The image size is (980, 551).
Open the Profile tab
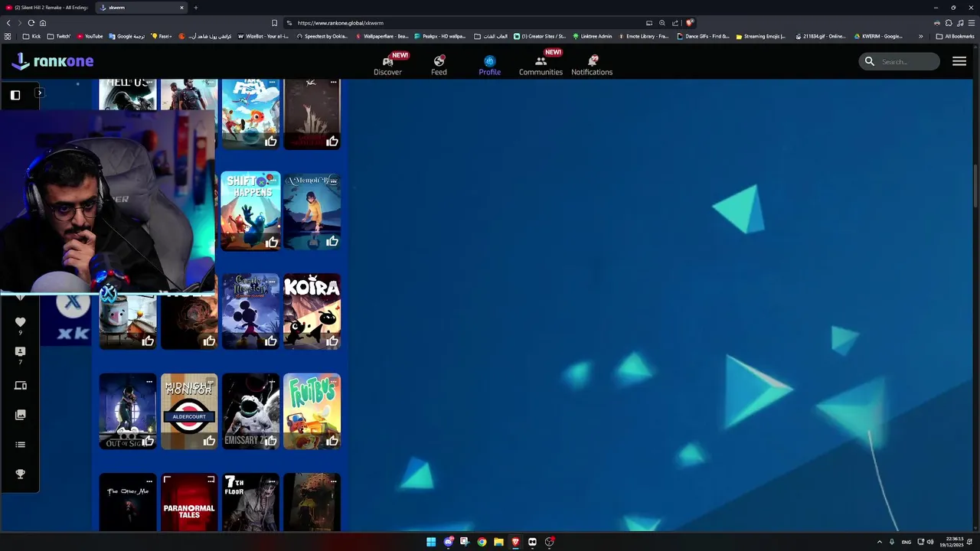[x=489, y=66]
